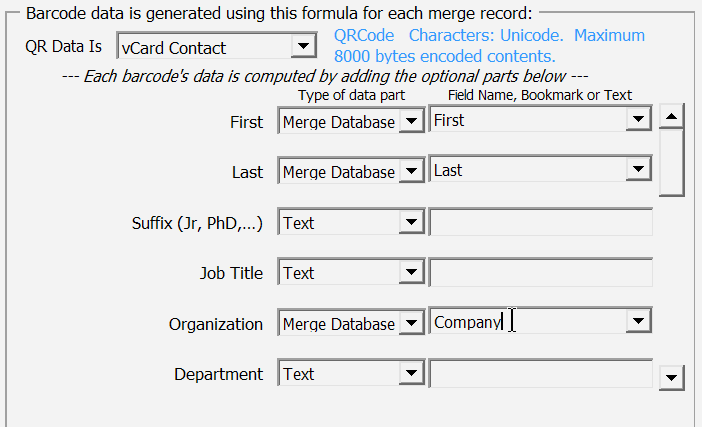Open the QR Data Is dropdown

[301, 47]
